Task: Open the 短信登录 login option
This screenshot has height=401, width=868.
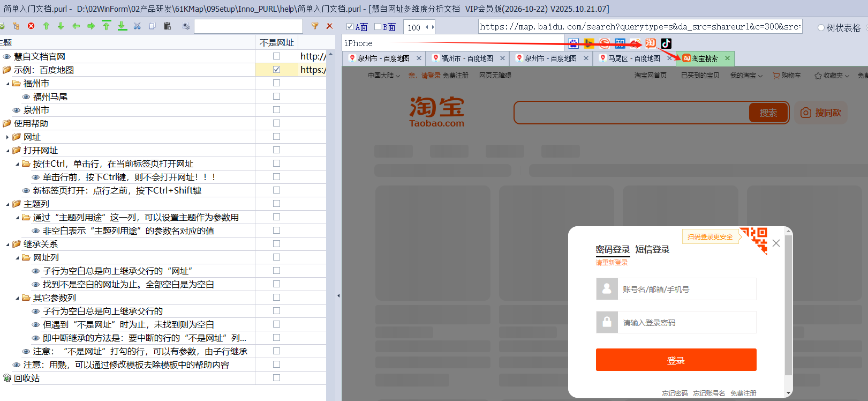Action: point(652,249)
